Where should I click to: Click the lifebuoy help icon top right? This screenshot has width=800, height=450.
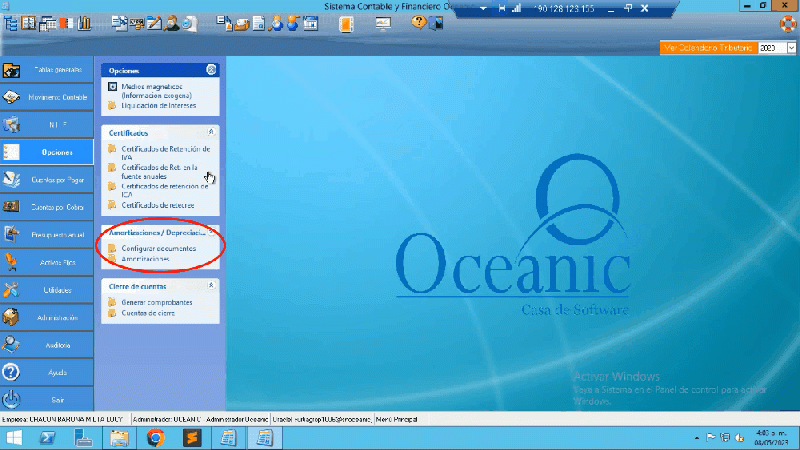[x=787, y=22]
